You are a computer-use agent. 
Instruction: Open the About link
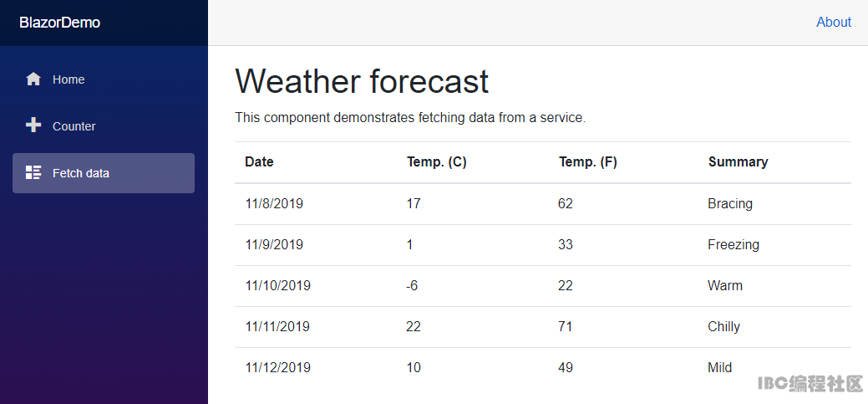pyautogui.click(x=833, y=23)
